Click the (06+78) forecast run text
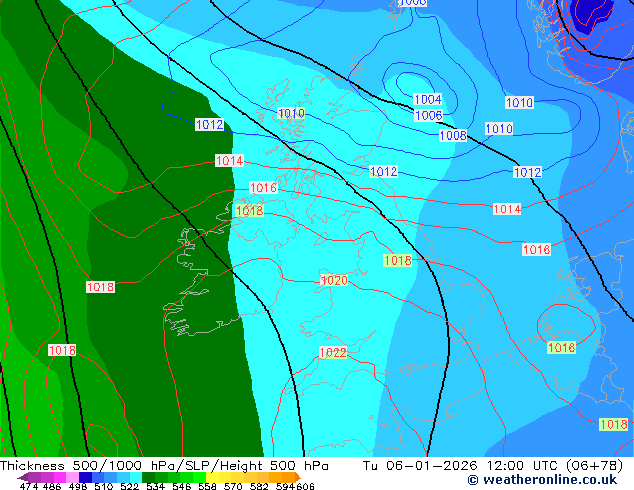 [x=594, y=466]
